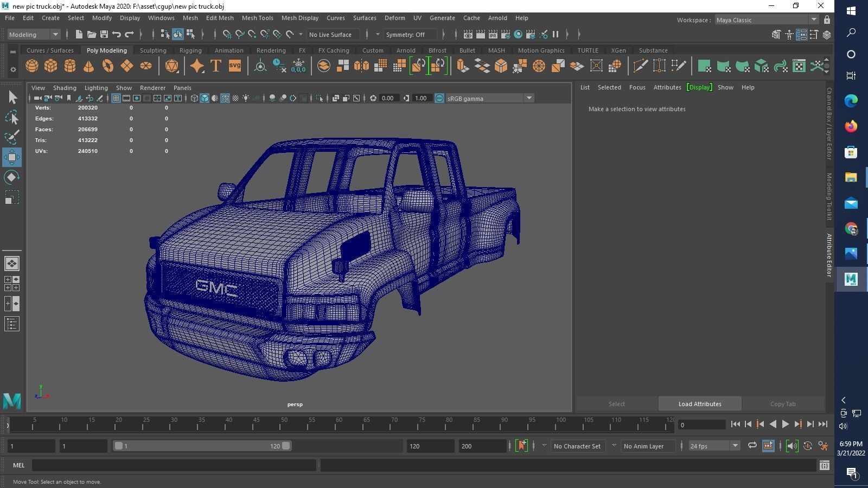868x488 pixels.
Task: Click the Platonic solid shelf icon
Action: [x=172, y=66]
